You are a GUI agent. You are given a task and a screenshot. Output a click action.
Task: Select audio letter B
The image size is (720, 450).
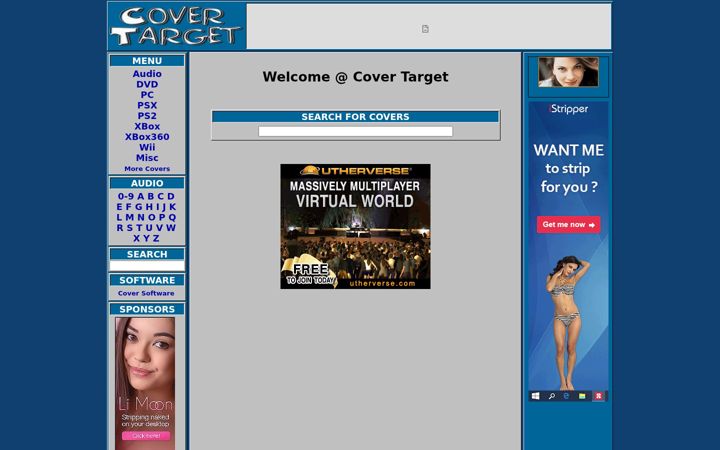click(151, 197)
